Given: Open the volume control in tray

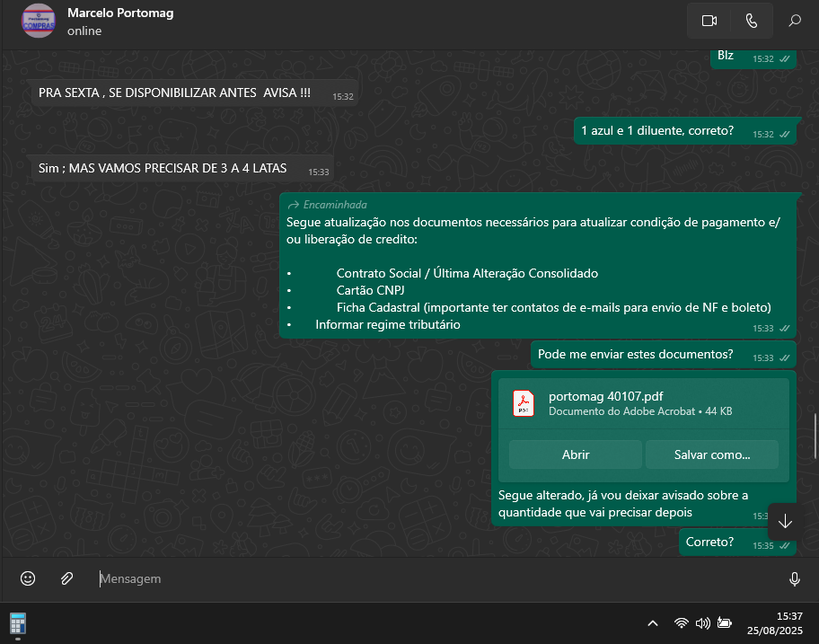Looking at the screenshot, I should click(703, 622).
